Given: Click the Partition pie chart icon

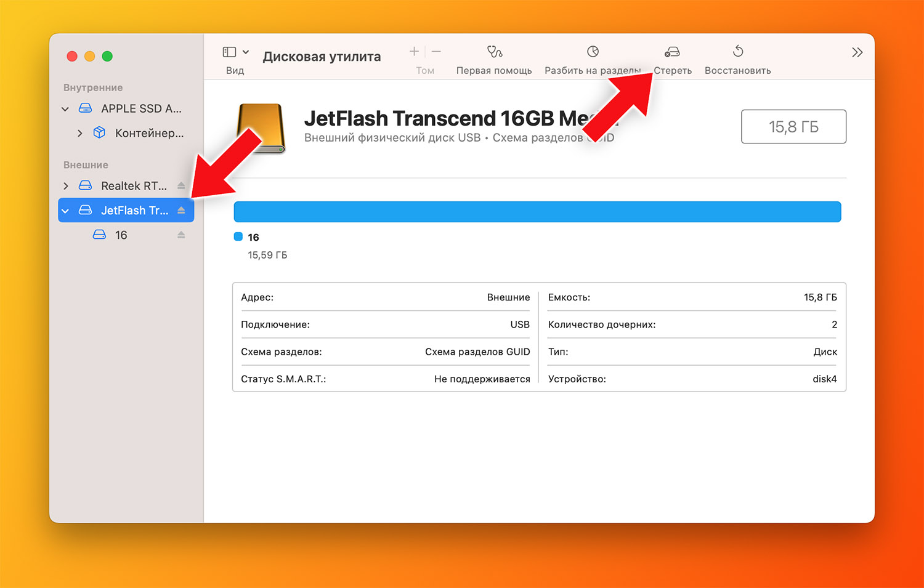Looking at the screenshot, I should coord(593,52).
